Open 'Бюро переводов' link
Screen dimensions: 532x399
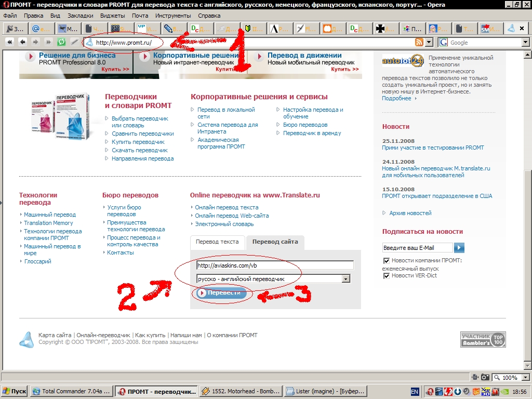(x=305, y=125)
